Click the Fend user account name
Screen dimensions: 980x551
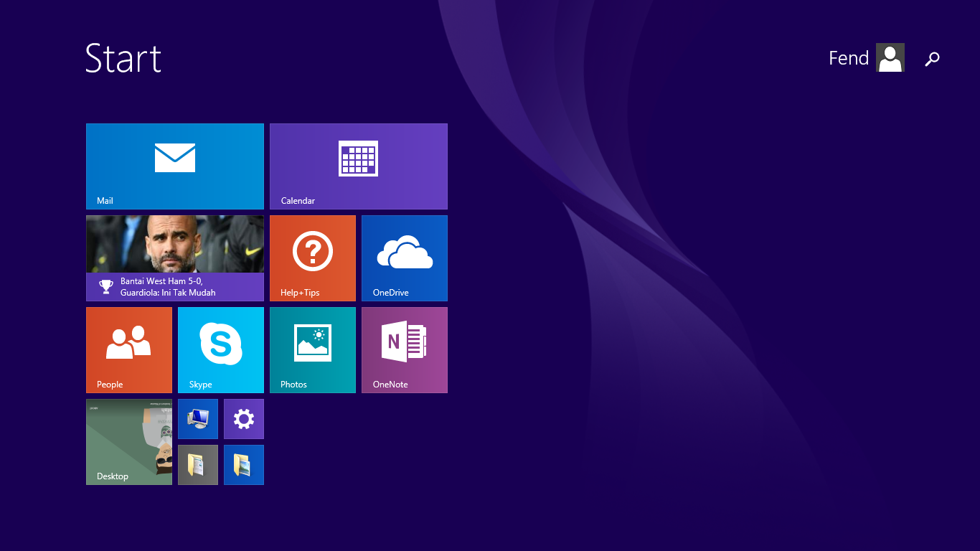coord(849,57)
